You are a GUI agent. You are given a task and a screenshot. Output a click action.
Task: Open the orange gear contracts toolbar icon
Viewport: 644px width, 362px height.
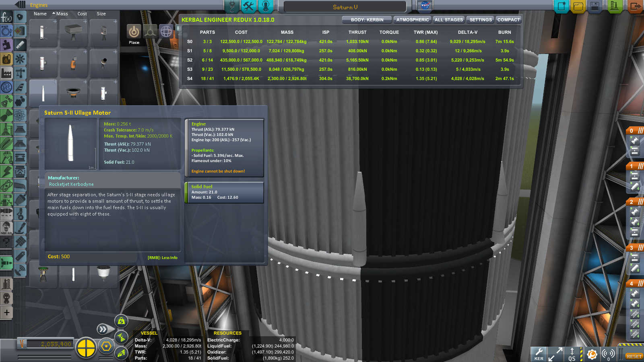[x=592, y=354]
